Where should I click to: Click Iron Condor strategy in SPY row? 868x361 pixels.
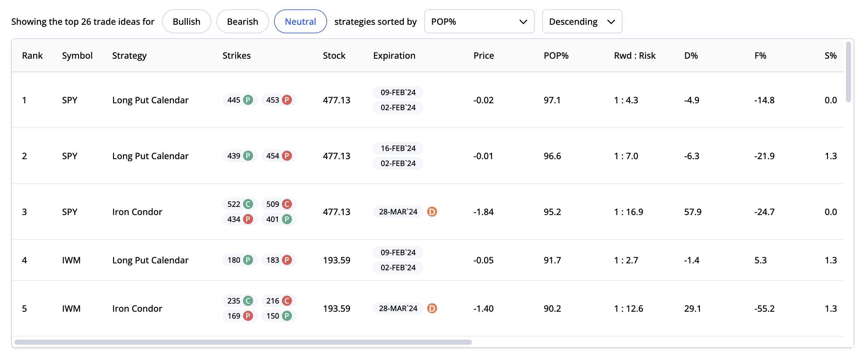click(x=137, y=212)
